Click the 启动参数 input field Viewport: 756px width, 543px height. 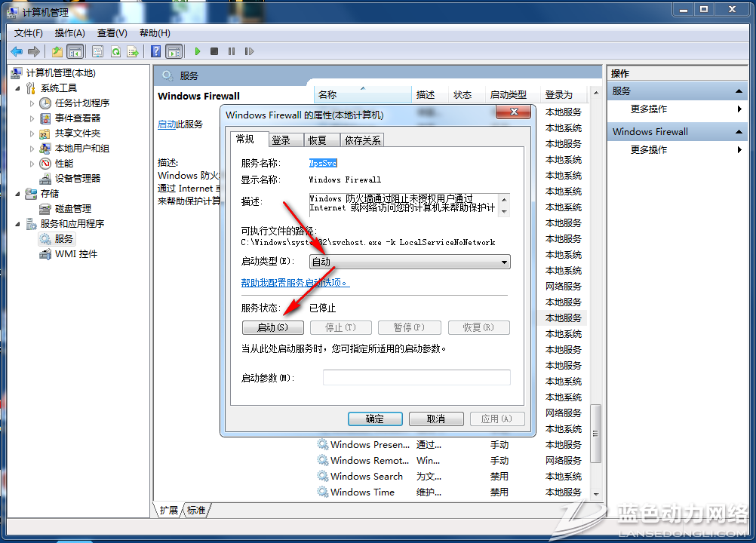point(416,377)
